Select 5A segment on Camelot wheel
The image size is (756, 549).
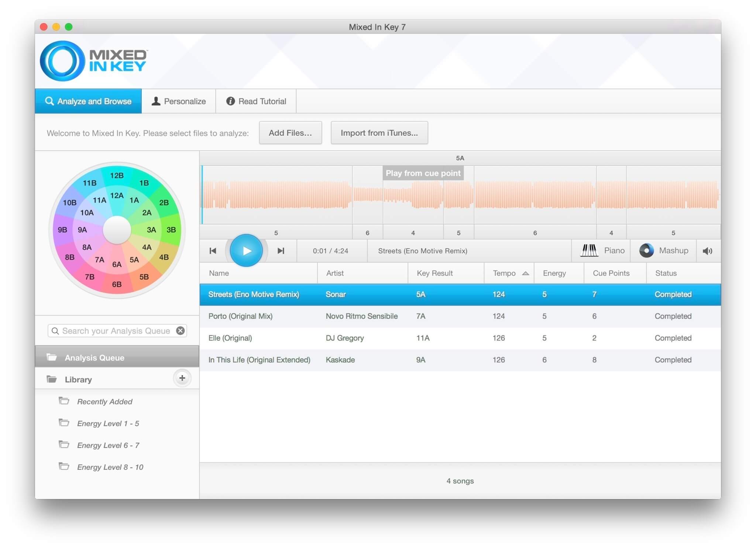134,260
